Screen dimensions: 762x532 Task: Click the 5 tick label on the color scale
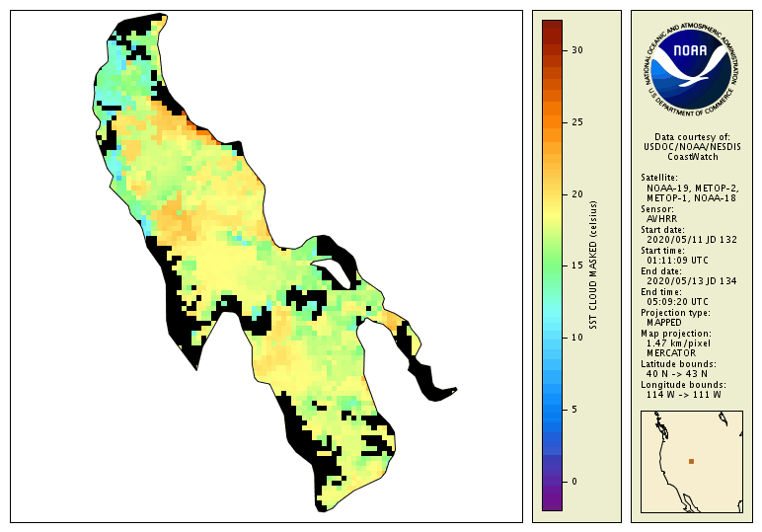coord(574,410)
